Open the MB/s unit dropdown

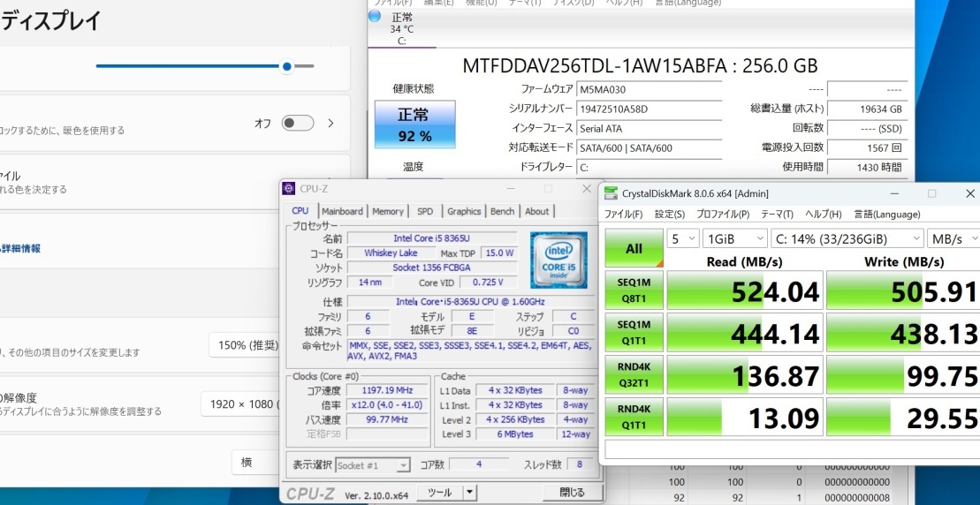click(953, 238)
